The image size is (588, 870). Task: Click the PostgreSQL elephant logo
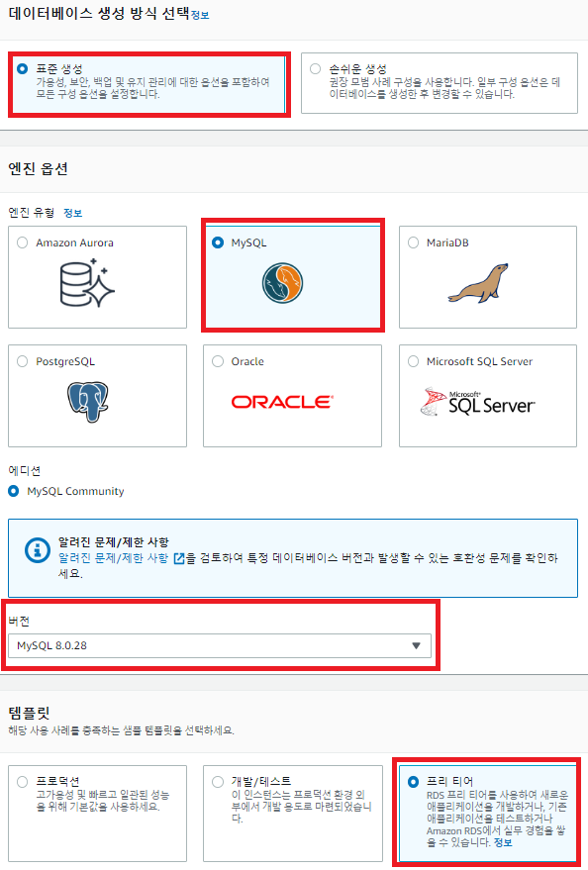(88, 402)
